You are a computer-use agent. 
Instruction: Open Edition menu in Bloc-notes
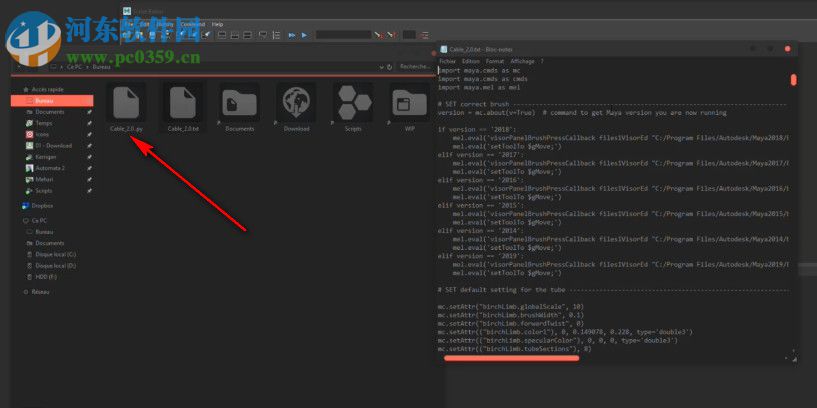[x=471, y=61]
